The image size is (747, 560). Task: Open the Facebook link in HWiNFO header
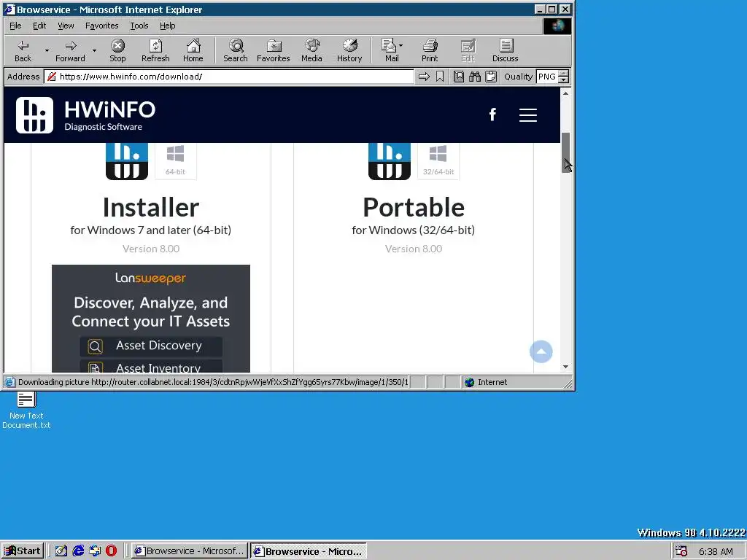492,114
